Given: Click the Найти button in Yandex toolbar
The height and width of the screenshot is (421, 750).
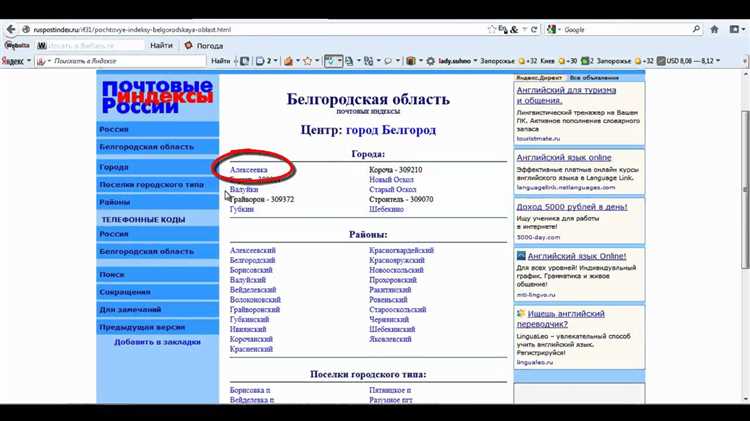Looking at the screenshot, I should (220, 61).
